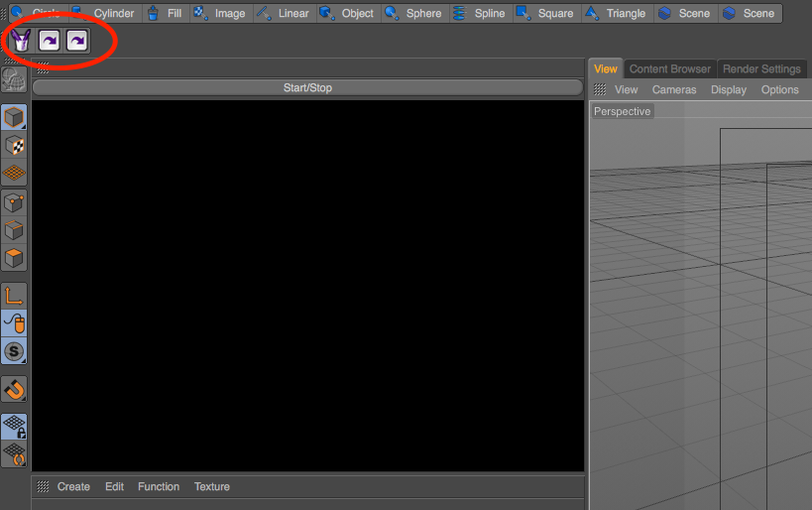
Task: Activate Workplane mode orange grid icon
Action: click(14, 173)
